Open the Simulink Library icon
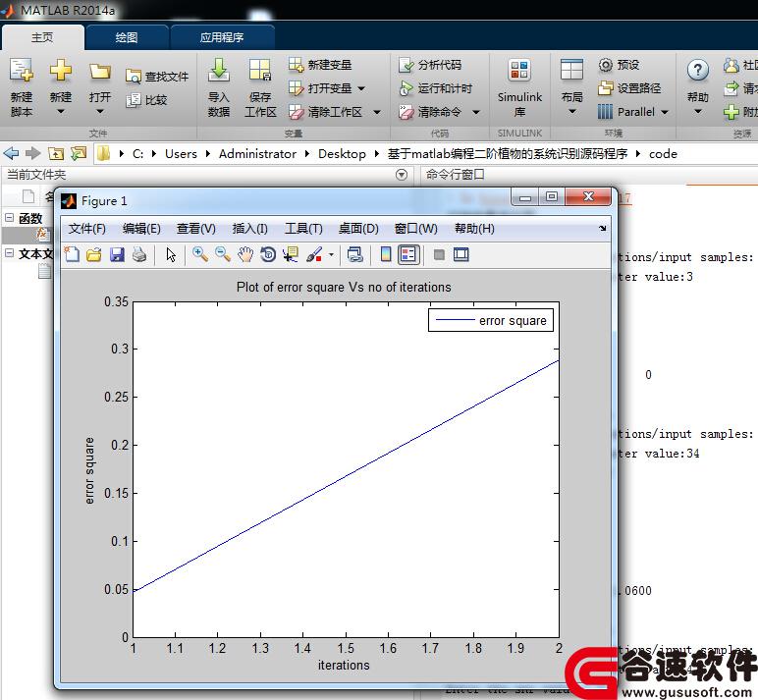 (x=519, y=71)
